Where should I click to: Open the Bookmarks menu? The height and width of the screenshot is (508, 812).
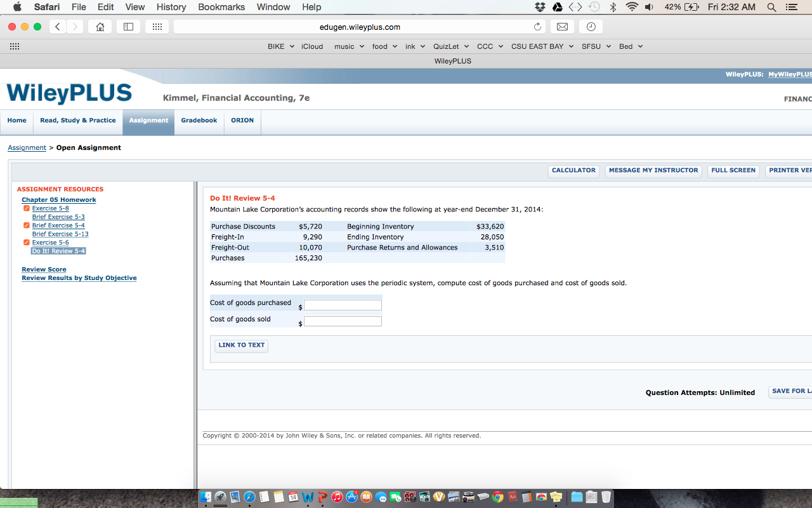(221, 7)
